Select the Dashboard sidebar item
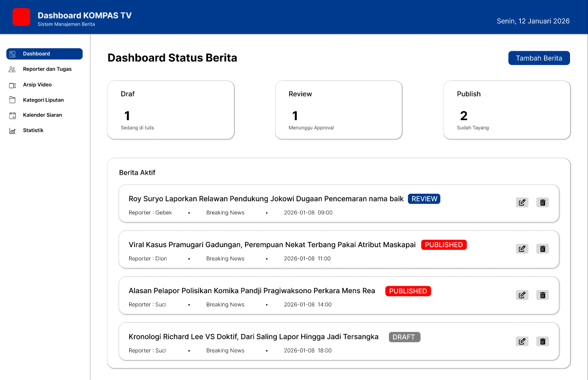This screenshot has width=588, height=380. (x=44, y=54)
